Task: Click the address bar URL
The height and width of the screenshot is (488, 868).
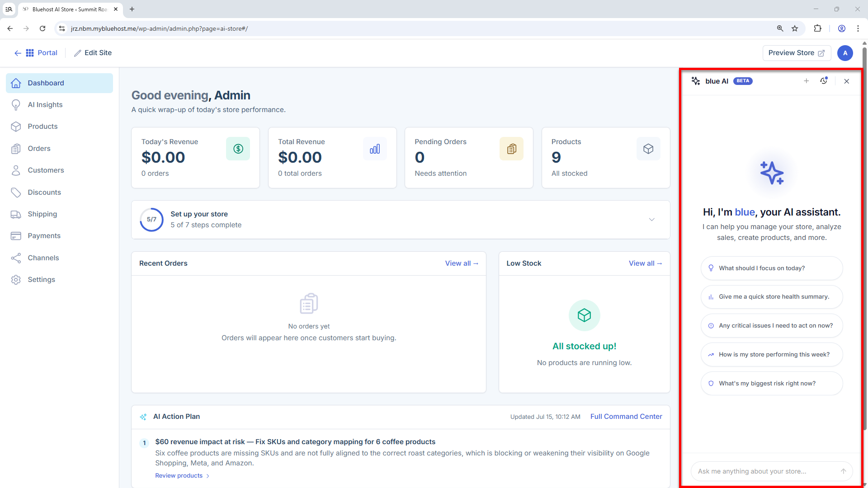Action: pyautogui.click(x=159, y=28)
